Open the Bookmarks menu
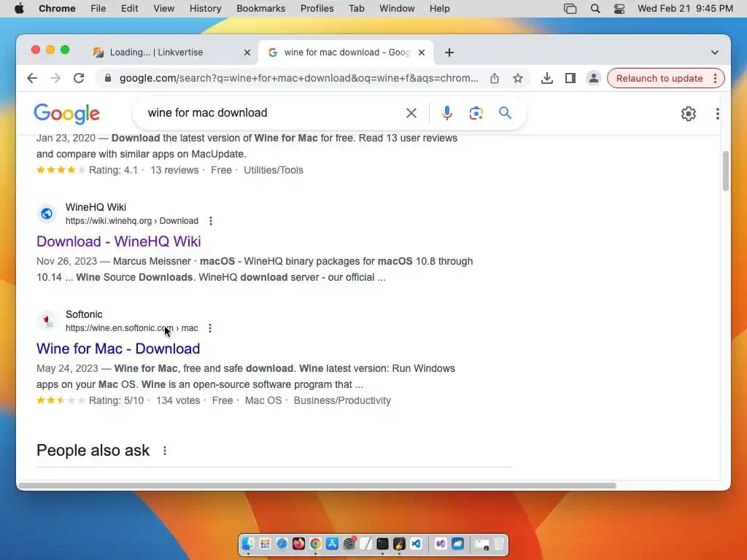This screenshot has width=747, height=560. 260,9
